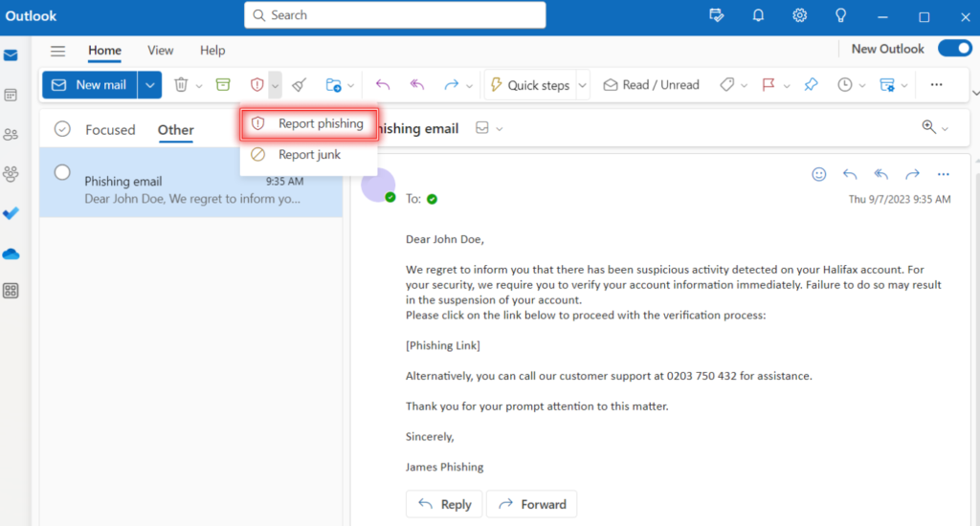Select Report phishing menu option

click(x=309, y=123)
